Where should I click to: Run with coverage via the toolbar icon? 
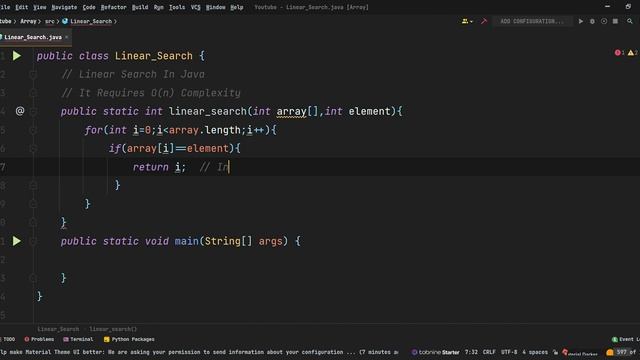click(x=604, y=21)
